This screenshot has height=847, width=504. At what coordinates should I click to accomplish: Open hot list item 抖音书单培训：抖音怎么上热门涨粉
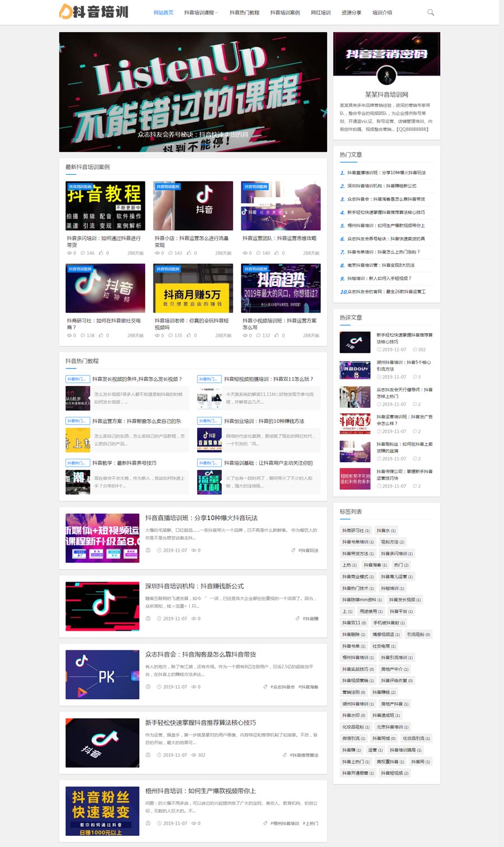coord(384,252)
